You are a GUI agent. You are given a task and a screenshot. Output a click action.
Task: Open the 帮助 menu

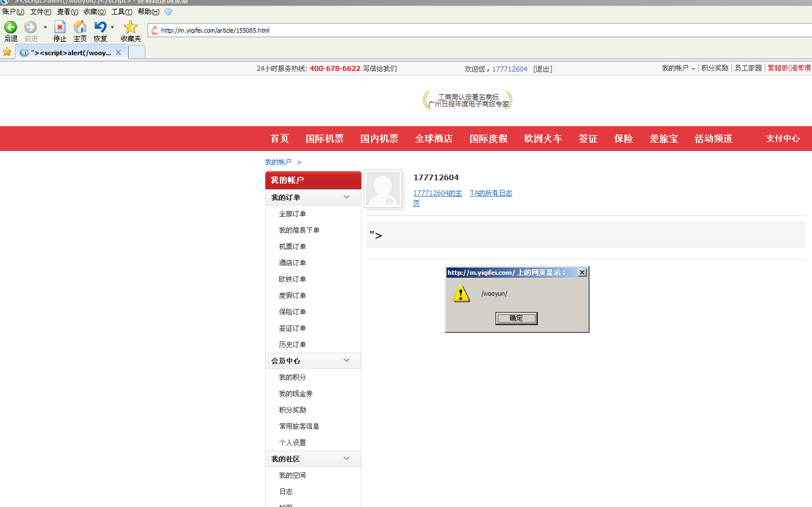point(149,12)
